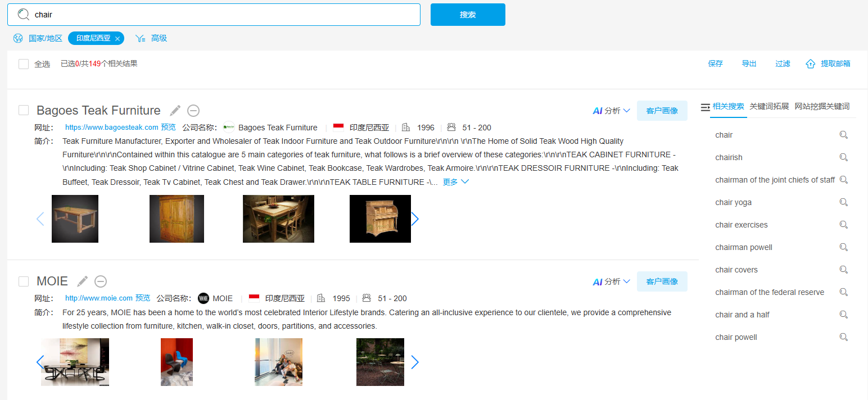Open the Bagoes roll-top desk thumbnail
Image resolution: width=868 pixels, height=400 pixels.
click(380, 219)
